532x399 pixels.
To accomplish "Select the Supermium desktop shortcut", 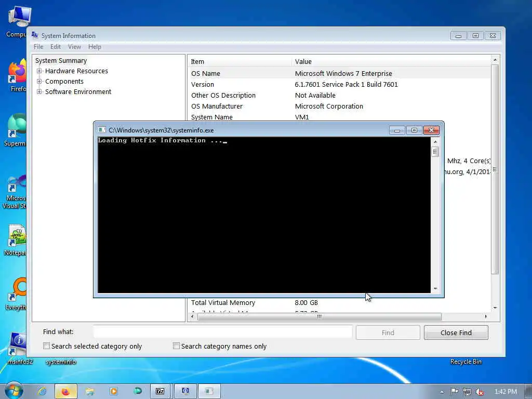I will 15,130.
